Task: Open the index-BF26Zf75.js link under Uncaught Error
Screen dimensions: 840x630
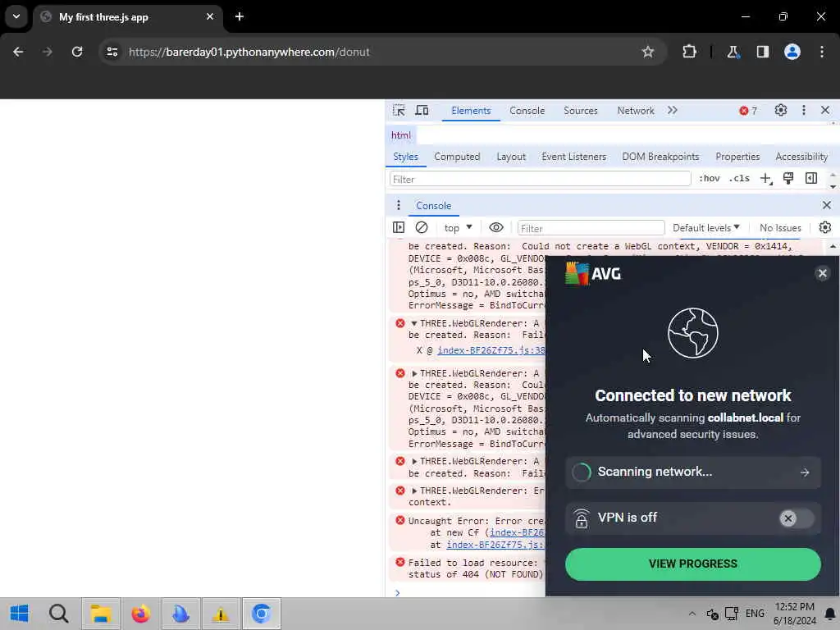Action: tap(495, 545)
